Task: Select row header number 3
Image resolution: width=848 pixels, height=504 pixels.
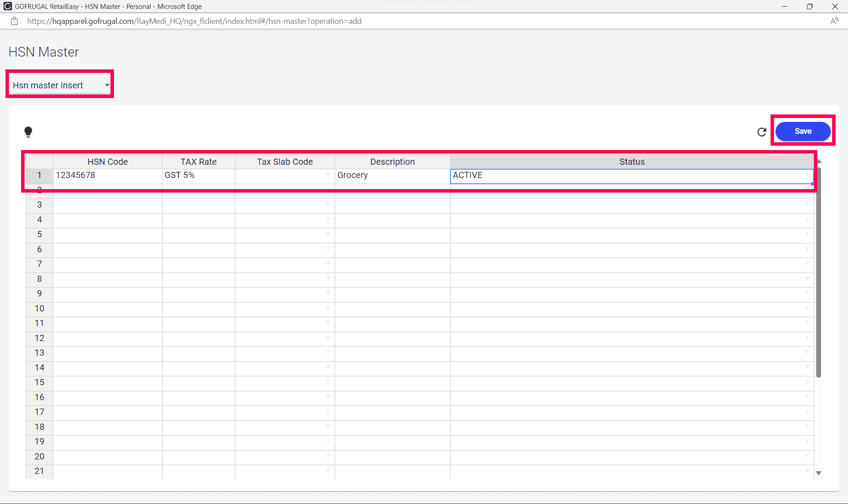Action: point(39,205)
